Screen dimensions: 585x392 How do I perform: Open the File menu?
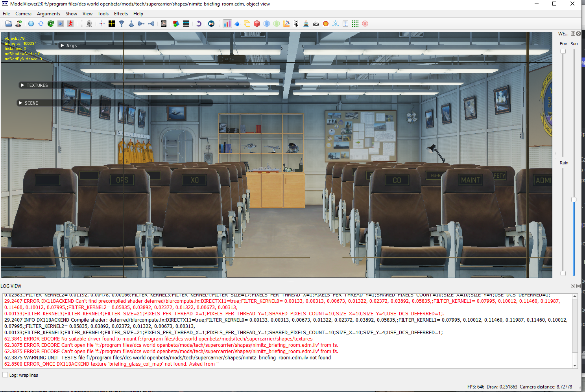6,14
